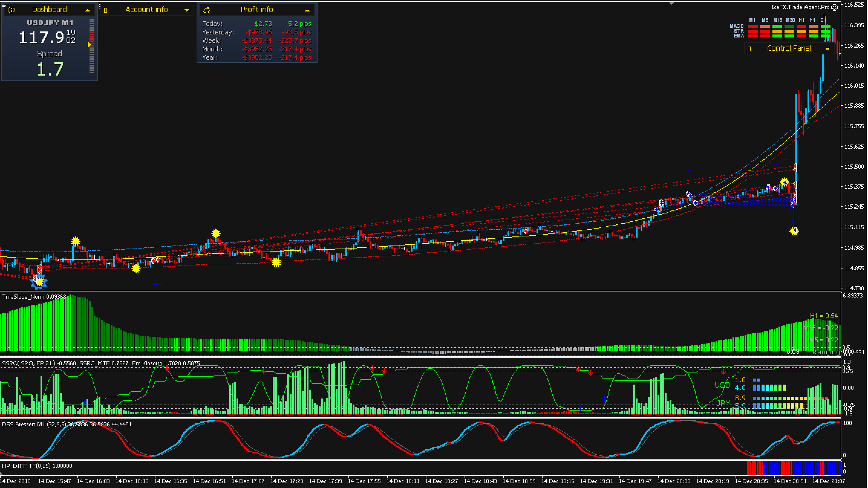Viewport: 868px width, 488px height.
Task: Click the piggy bank icon in Profit info
Action: click(207, 10)
